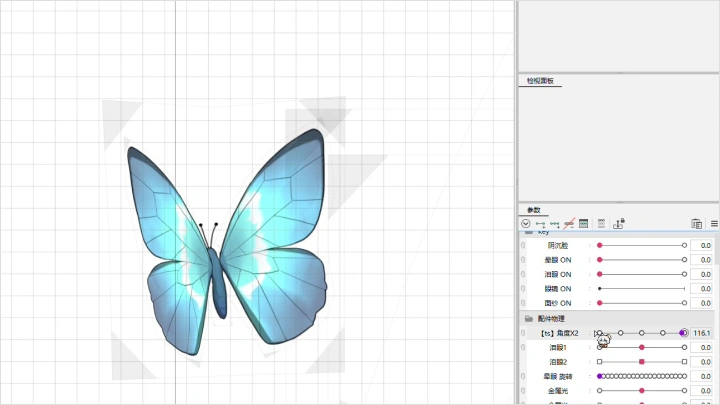Image resolution: width=720 pixels, height=405 pixels.
Task: Click the 晕眼 ON value field
Action: click(x=702, y=260)
